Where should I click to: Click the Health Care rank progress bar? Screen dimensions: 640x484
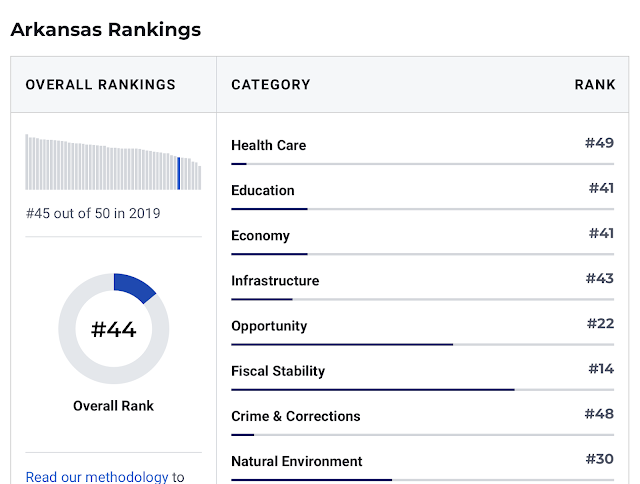tap(422, 163)
